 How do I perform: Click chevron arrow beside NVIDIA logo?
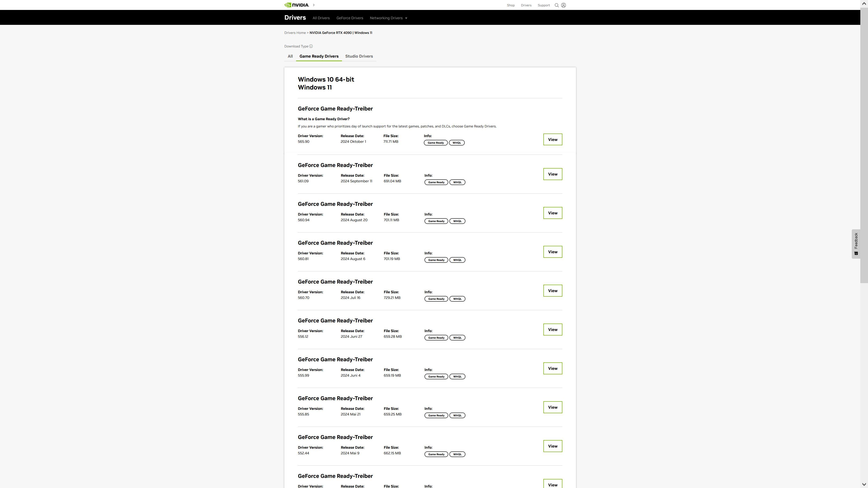(314, 5)
